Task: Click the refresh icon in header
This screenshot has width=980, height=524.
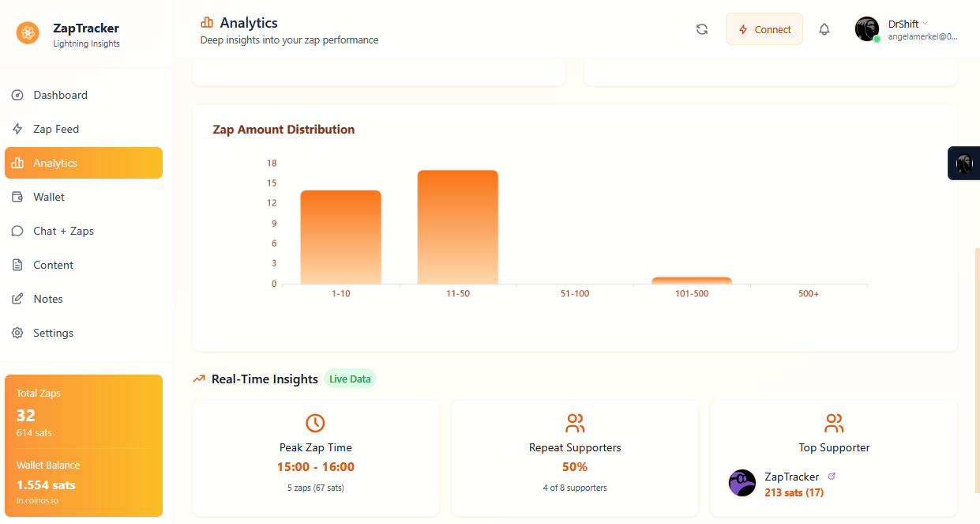Action: 701,29
